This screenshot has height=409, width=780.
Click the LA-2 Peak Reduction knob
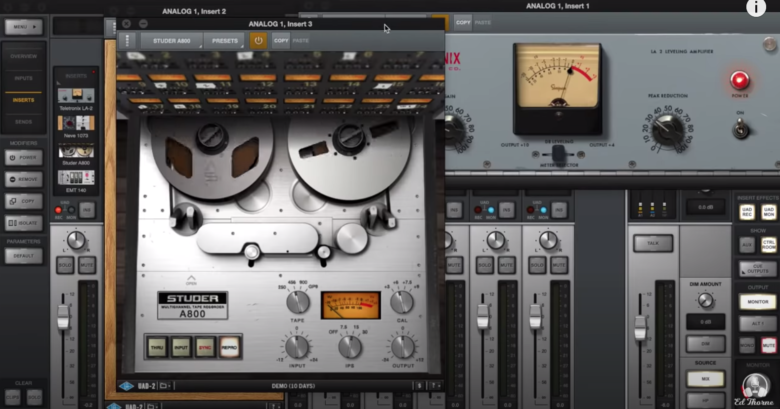(669, 129)
